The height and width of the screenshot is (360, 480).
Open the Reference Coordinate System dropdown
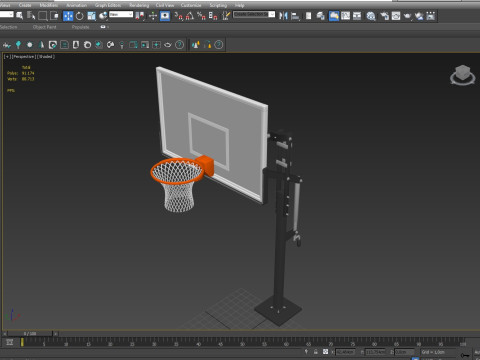(121, 14)
